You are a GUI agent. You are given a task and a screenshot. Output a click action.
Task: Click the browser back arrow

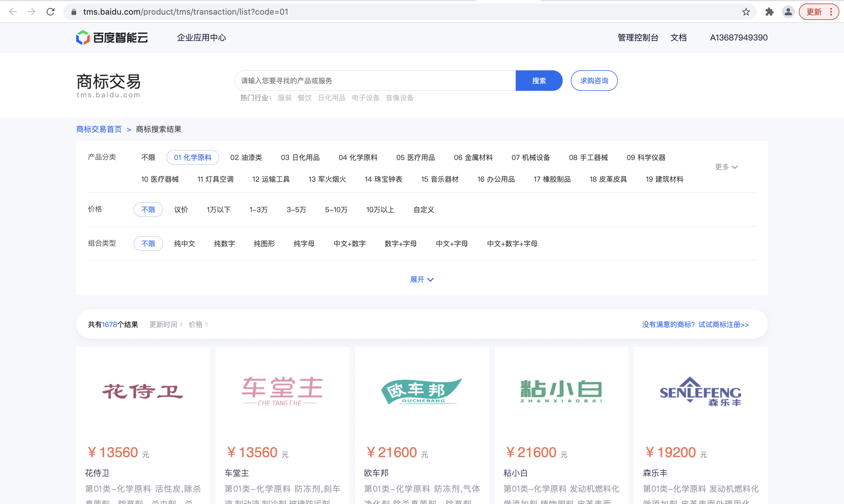[x=13, y=12]
